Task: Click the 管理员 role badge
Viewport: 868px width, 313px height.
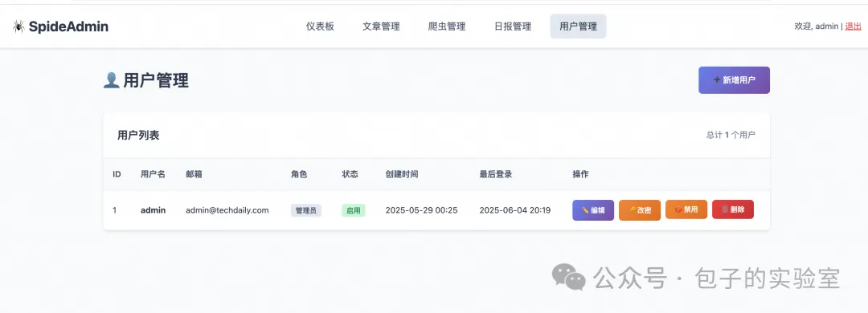Action: tap(306, 210)
